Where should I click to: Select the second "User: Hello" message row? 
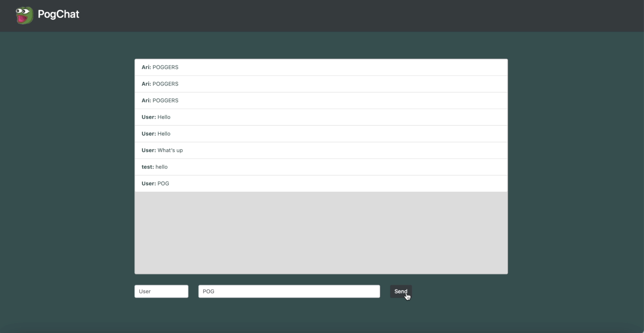pos(321,134)
